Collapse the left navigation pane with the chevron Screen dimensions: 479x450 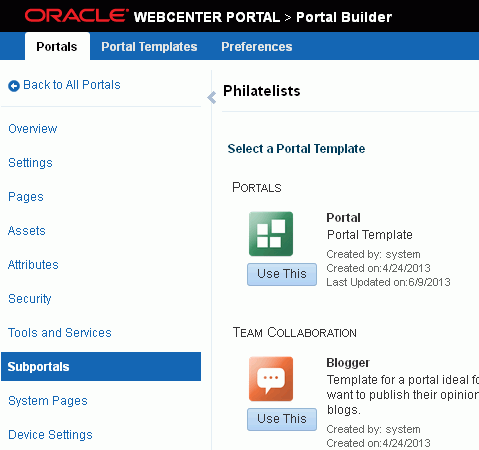click(x=212, y=98)
